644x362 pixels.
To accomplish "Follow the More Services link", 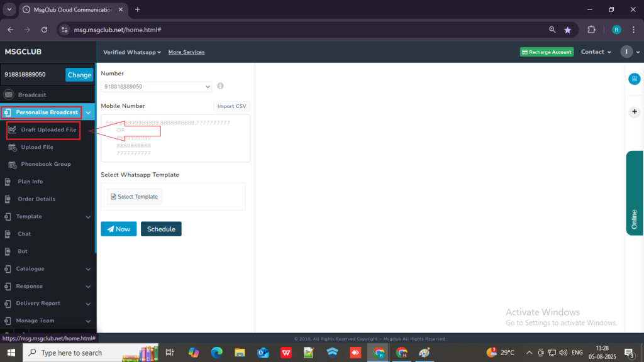I will [x=186, y=52].
